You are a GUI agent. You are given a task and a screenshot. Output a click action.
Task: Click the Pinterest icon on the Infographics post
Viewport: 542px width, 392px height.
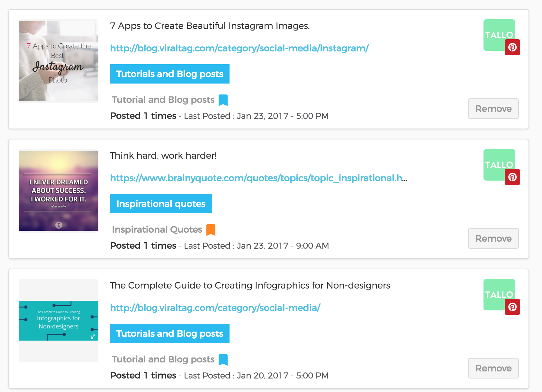(x=512, y=307)
